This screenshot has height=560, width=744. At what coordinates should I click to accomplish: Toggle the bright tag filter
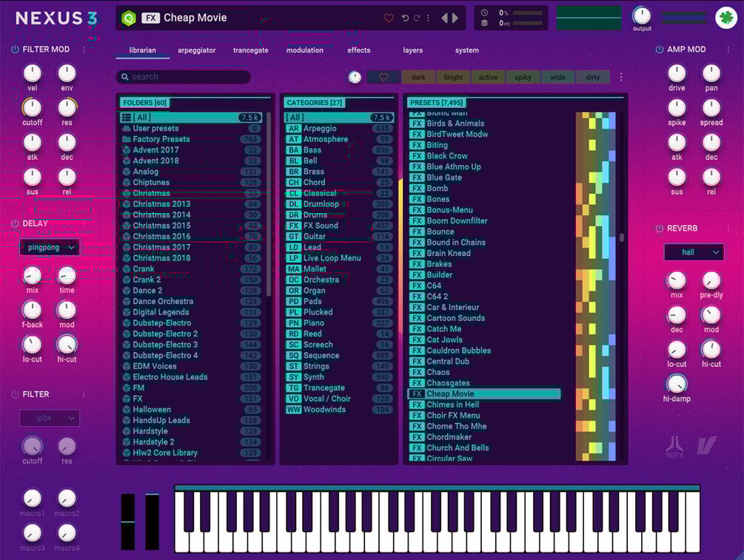(x=453, y=77)
